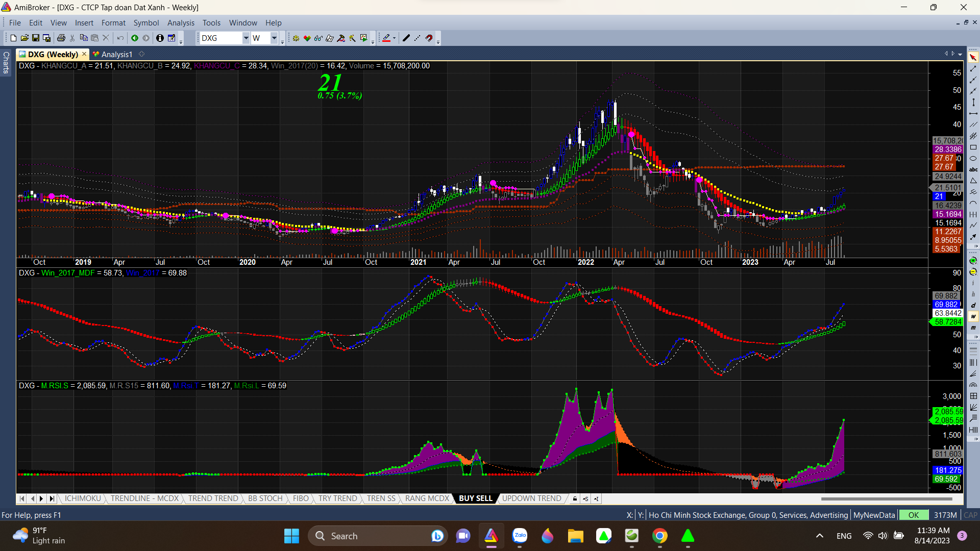
Task: Click the yellow zoom out icon
Action: (973, 272)
